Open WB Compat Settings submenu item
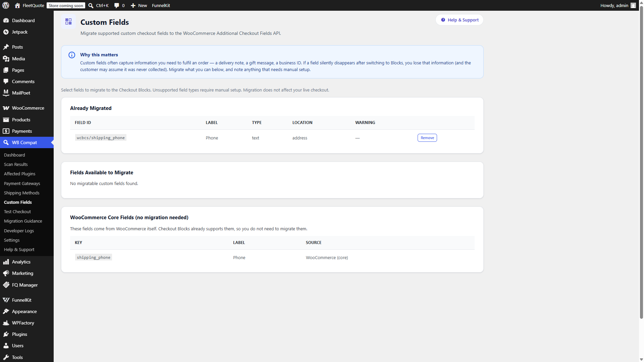Image resolution: width=644 pixels, height=362 pixels. (x=12, y=240)
